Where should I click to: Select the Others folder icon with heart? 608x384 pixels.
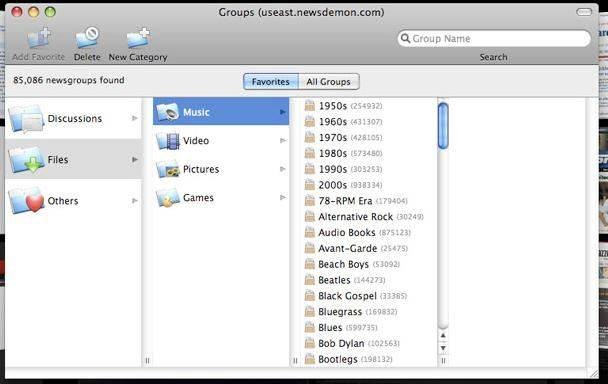(26, 201)
